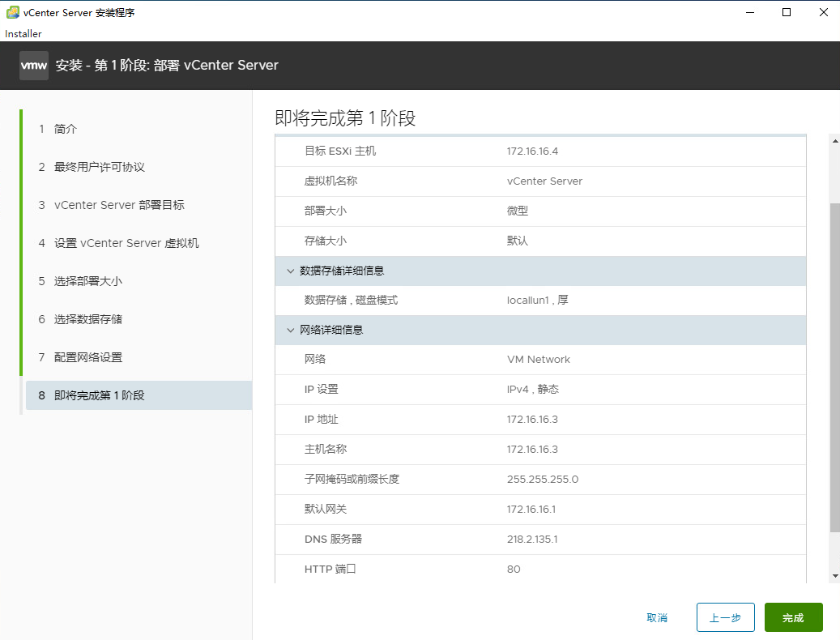
Task: Click the 数据存储 , 磁盘模式 label
Action: pyautogui.click(x=351, y=301)
